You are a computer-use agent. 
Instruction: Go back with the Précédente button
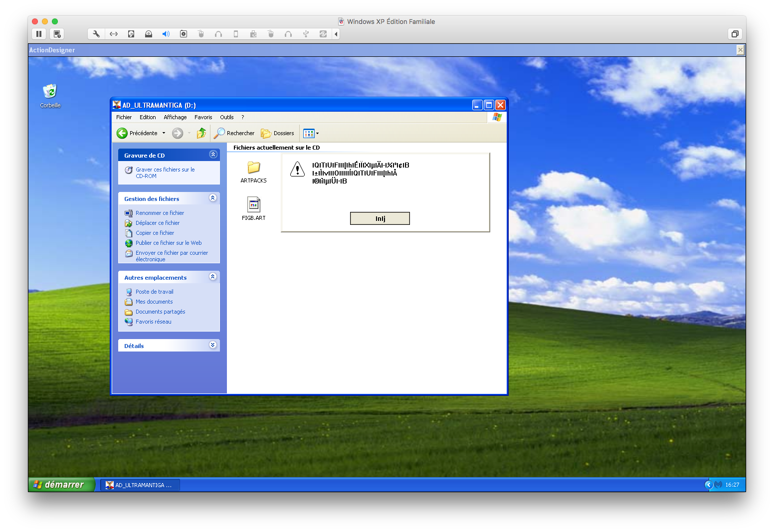[137, 133]
